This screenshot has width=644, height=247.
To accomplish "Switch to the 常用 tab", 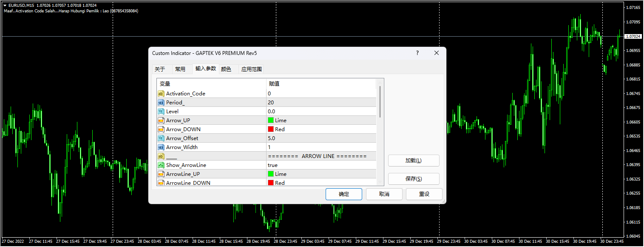I will [x=181, y=69].
